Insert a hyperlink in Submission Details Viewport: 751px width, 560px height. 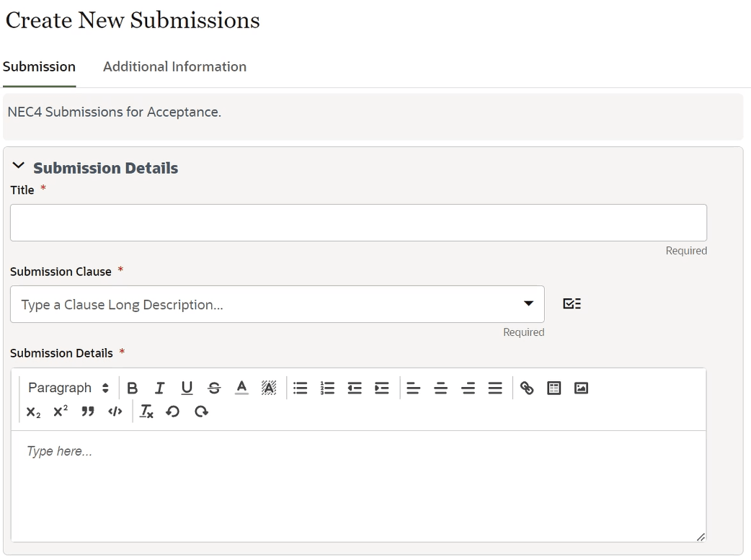[527, 388]
